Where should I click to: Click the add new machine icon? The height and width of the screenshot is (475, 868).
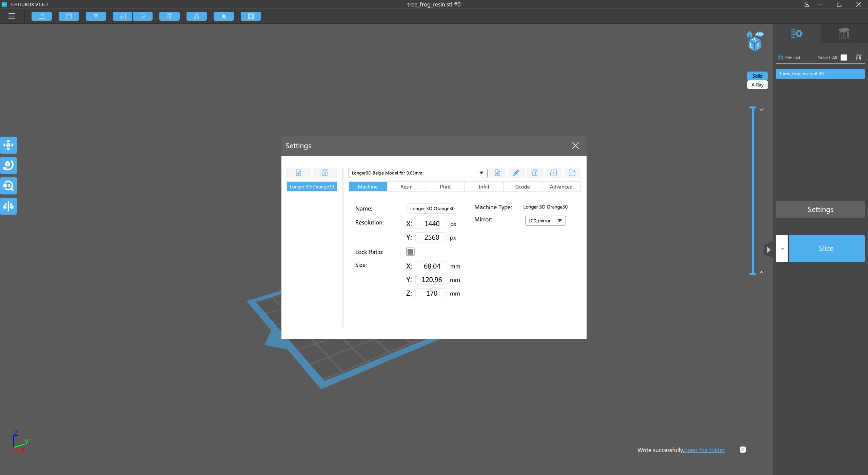[298, 173]
